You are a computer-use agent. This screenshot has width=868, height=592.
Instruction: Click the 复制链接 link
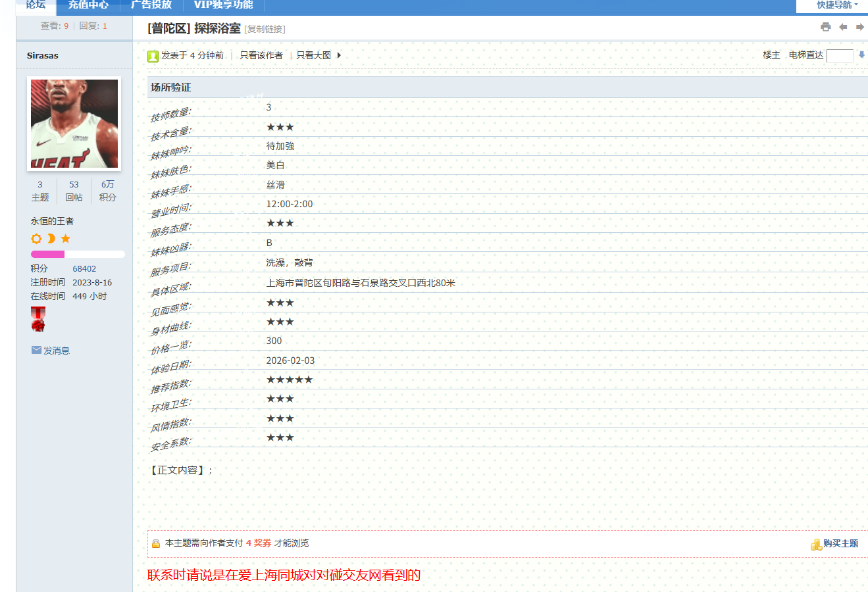pyautogui.click(x=265, y=30)
